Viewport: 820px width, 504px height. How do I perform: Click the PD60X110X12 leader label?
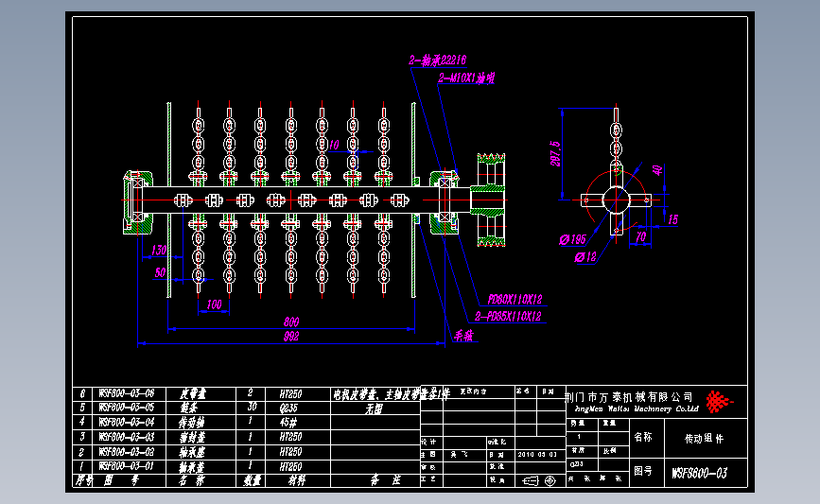point(515,300)
